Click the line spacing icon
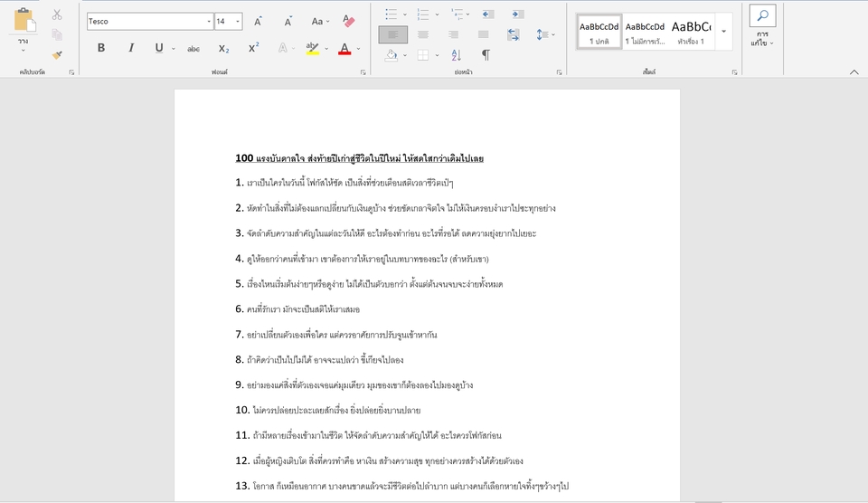 point(542,34)
